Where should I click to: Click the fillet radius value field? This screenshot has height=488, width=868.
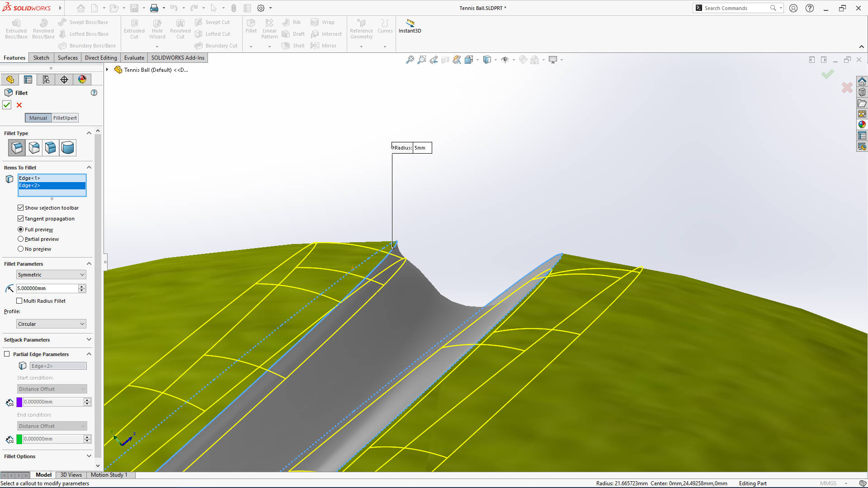[x=47, y=288]
